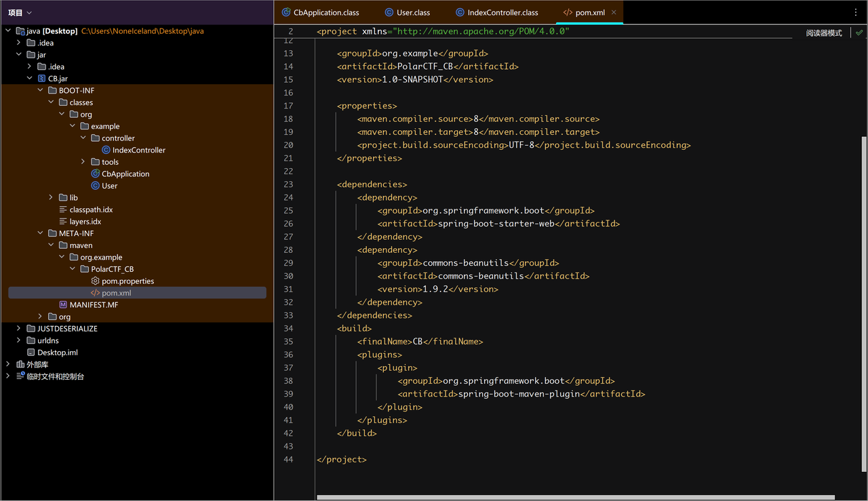868x501 pixels.
Task: Expand the top-level .idea folder
Action: click(x=19, y=43)
